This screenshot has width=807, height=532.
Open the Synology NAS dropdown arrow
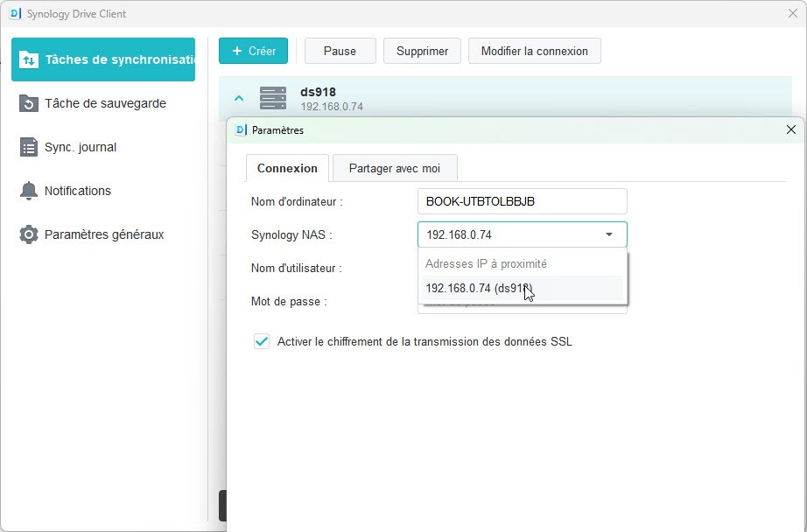point(609,234)
